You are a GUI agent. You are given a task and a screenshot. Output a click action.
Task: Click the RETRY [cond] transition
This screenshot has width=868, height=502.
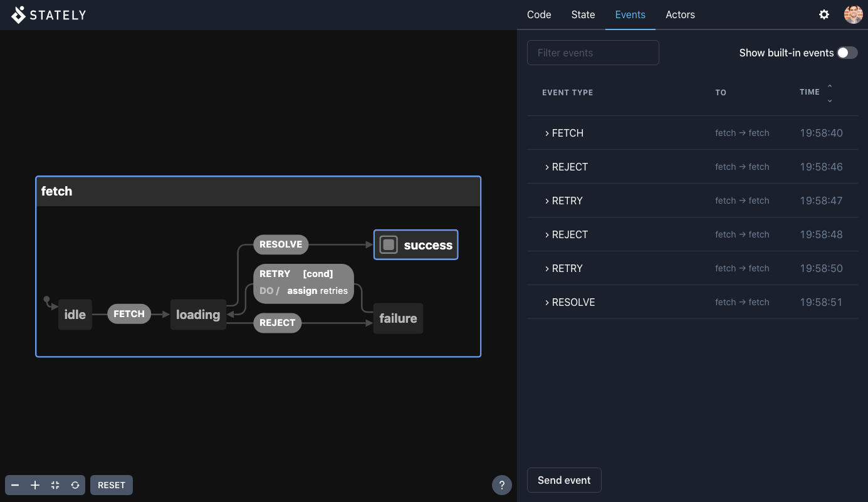click(x=303, y=283)
